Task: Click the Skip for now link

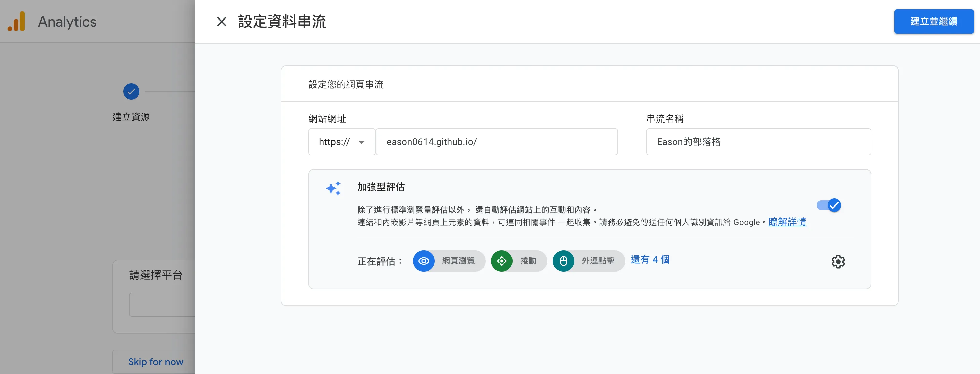Action: [155, 362]
